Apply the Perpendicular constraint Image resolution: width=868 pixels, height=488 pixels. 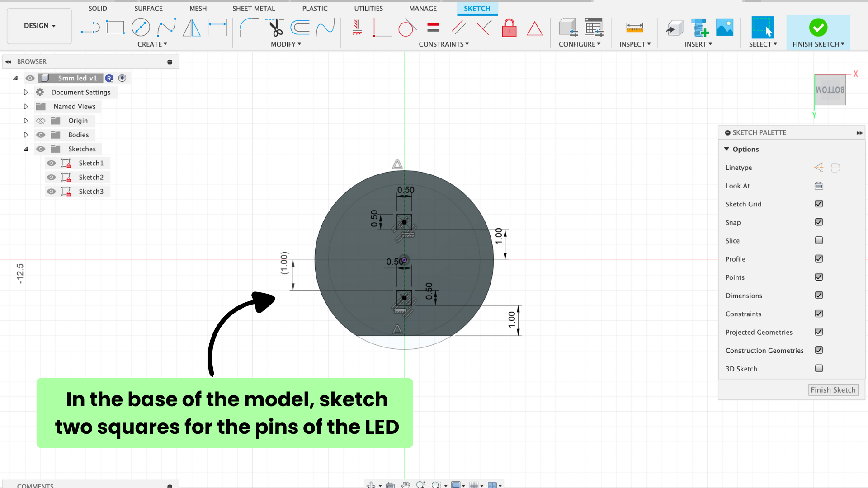pos(484,28)
